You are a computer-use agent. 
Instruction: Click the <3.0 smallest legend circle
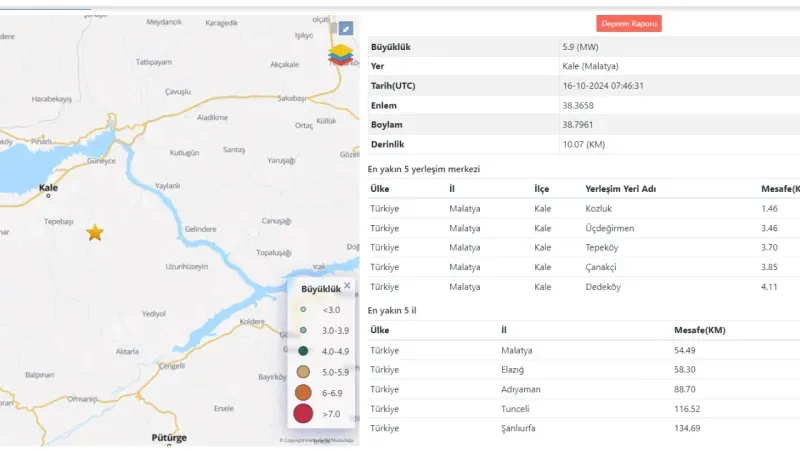coord(303,310)
